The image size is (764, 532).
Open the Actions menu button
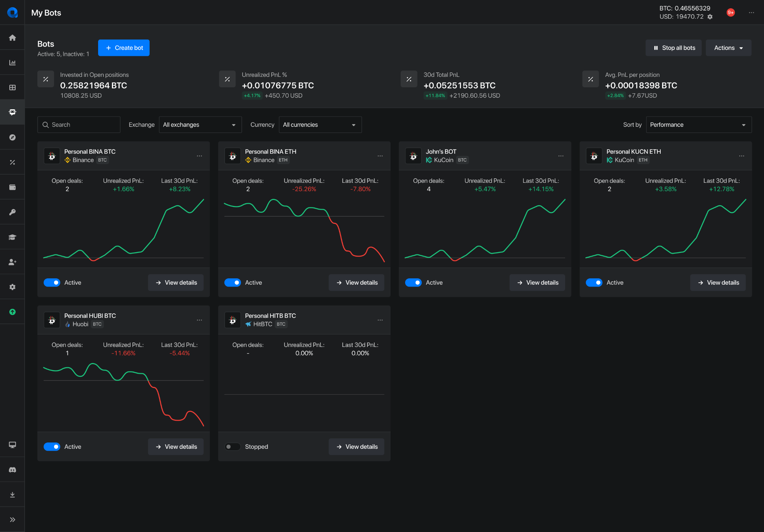[728, 48]
